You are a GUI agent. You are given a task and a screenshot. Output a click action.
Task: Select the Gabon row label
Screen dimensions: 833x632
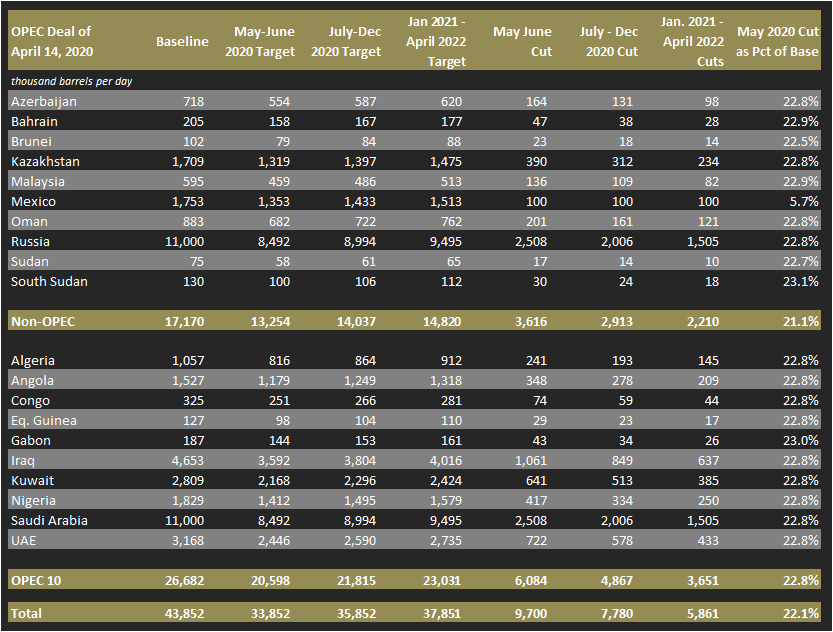tap(31, 441)
